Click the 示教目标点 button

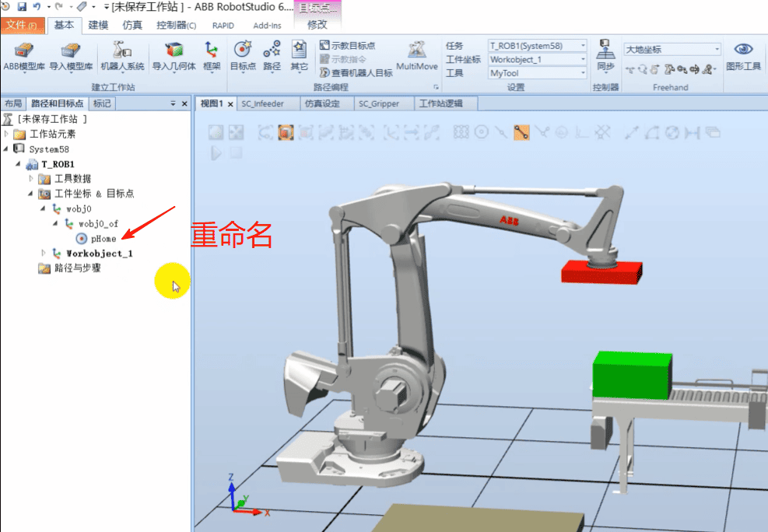[348, 46]
